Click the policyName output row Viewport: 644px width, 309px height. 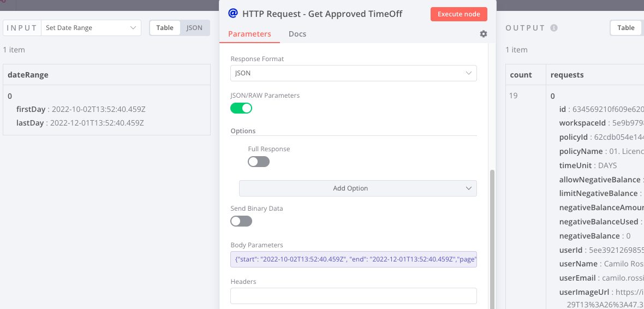click(601, 151)
